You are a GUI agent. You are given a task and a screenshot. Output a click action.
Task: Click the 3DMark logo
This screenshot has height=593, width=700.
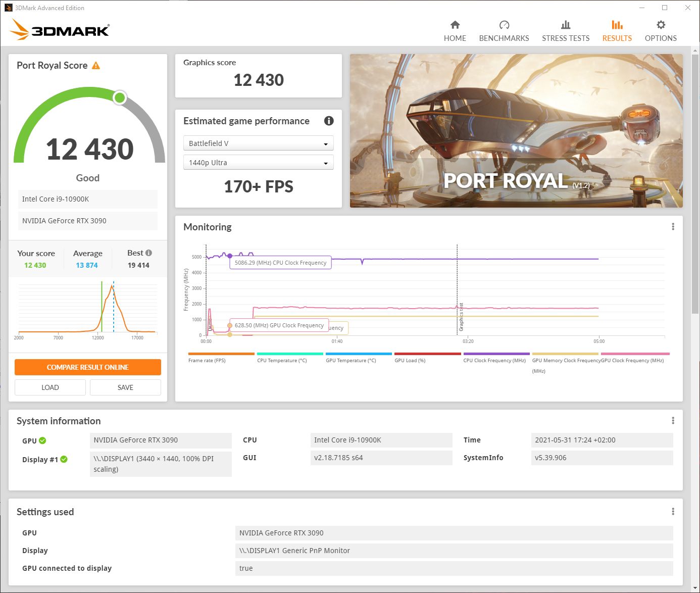pyautogui.click(x=60, y=30)
